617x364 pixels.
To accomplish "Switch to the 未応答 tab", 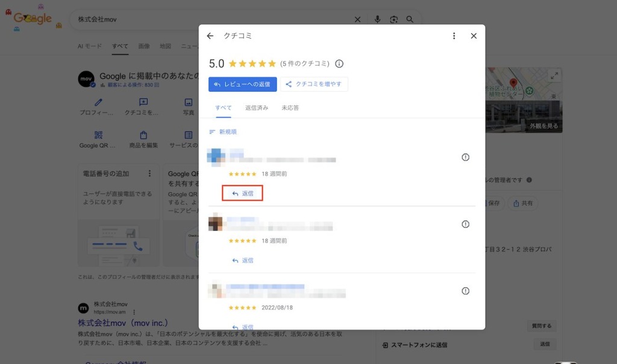I will [x=290, y=108].
